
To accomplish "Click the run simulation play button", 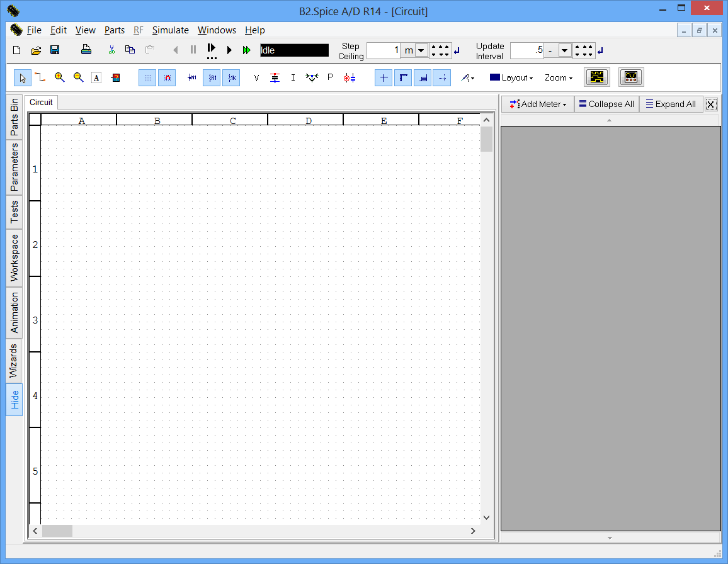I will coord(230,50).
